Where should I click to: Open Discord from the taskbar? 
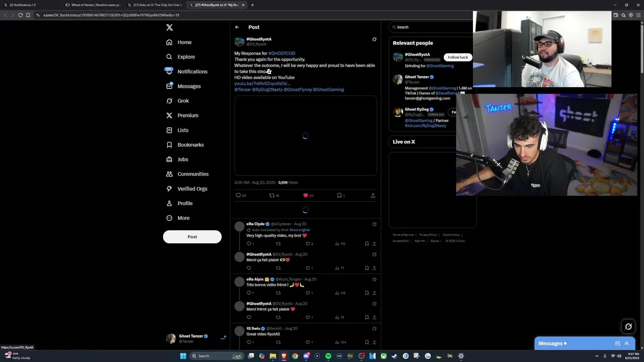(306, 356)
